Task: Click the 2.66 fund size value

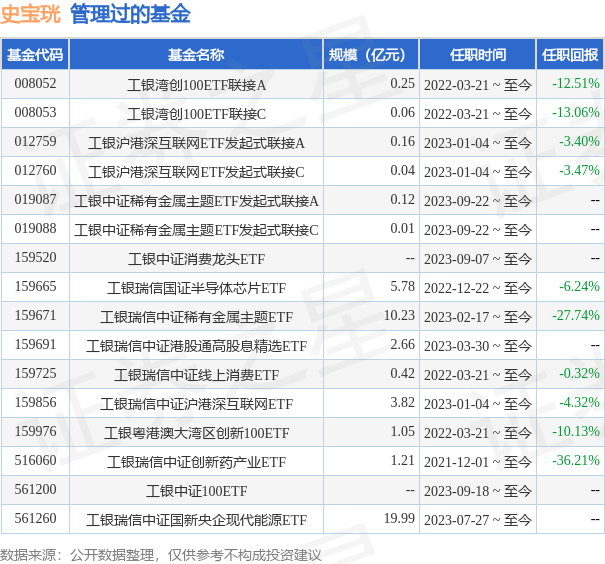Action: [x=402, y=344]
